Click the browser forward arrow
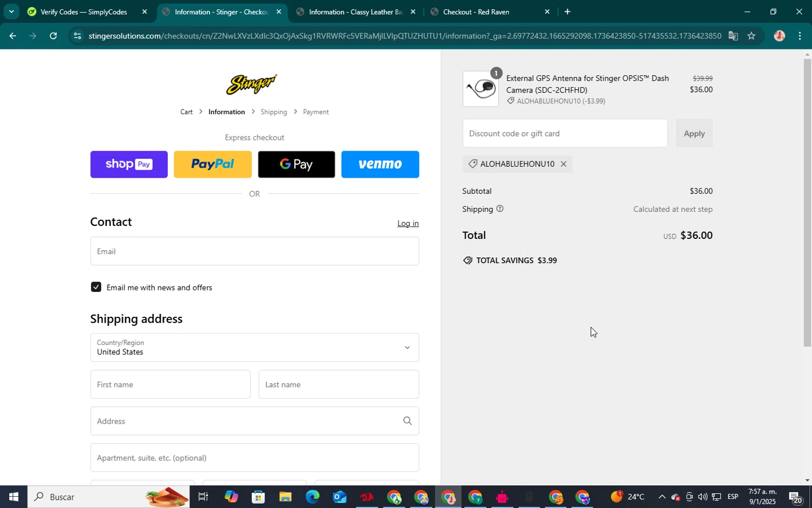The height and width of the screenshot is (508, 812). (x=33, y=36)
